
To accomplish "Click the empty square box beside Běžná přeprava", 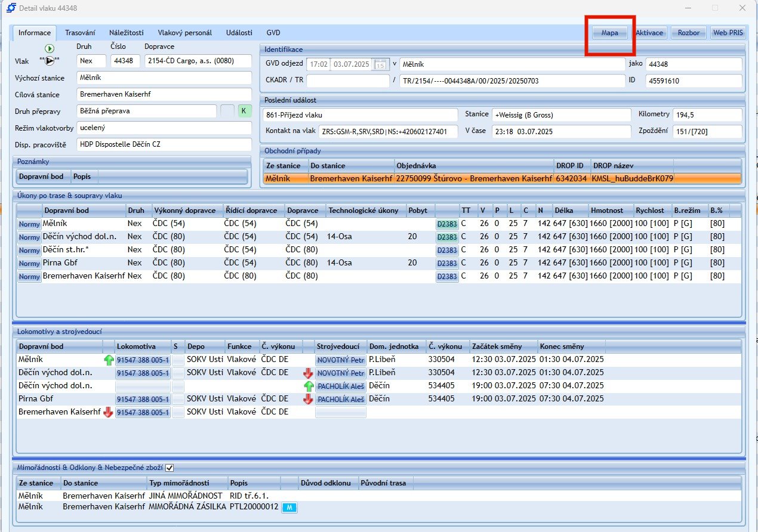I will [x=227, y=111].
